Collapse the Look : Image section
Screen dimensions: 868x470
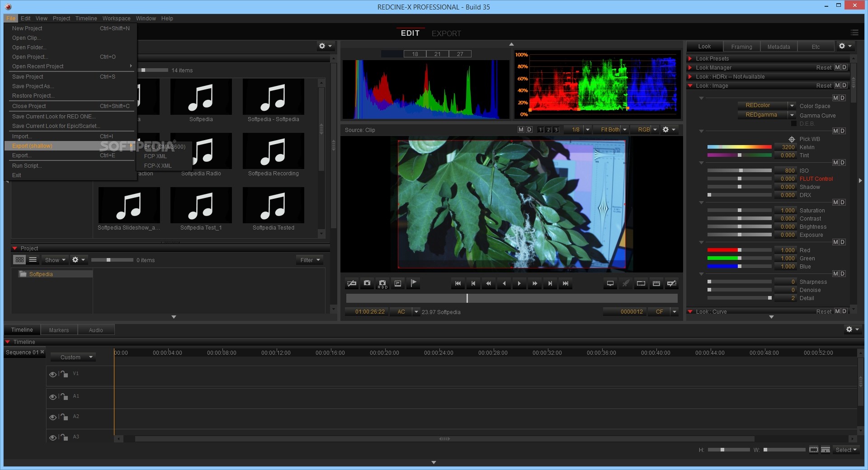[x=690, y=86]
